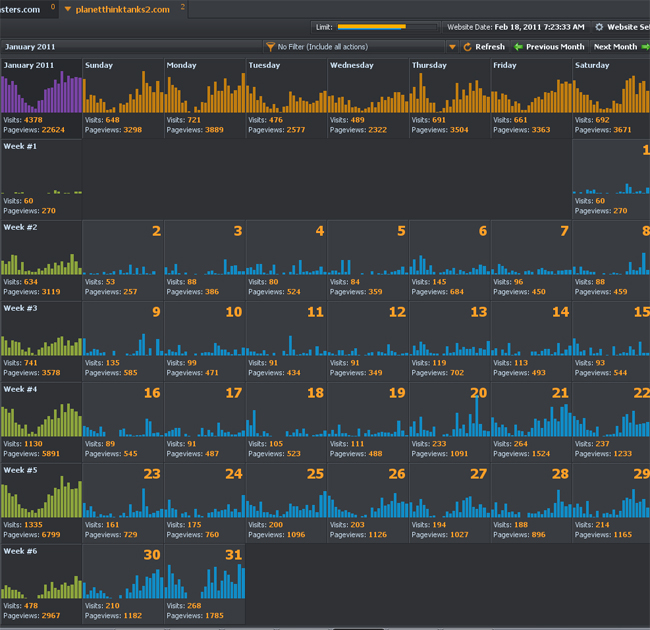The width and height of the screenshot is (650, 630).
Task: Click the Website Settings gear icon
Action: [x=599, y=27]
